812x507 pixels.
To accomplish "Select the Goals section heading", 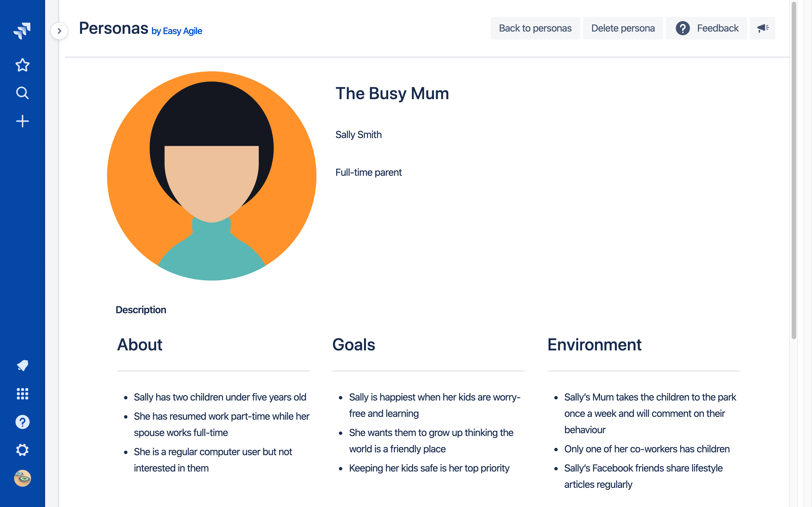I will 353,344.
